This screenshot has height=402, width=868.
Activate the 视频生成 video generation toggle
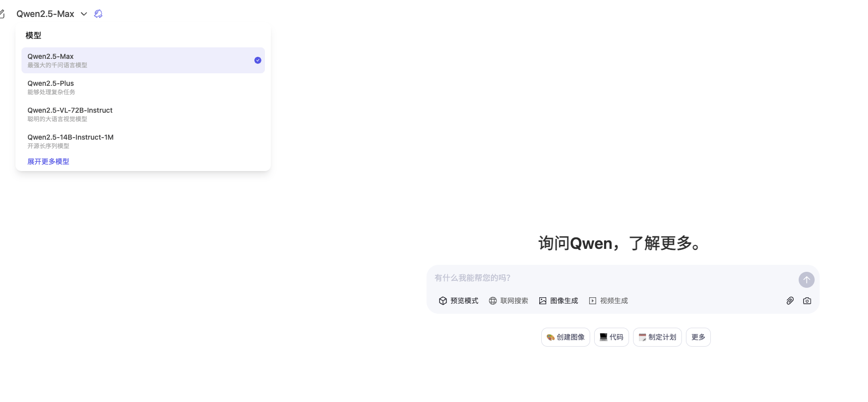(608, 301)
